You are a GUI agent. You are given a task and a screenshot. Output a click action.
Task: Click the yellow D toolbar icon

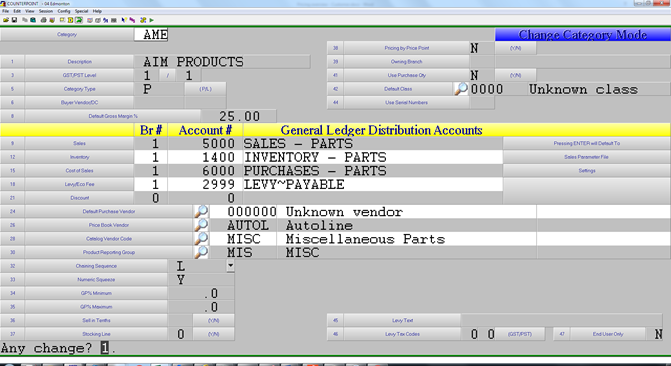pyautogui.click(x=70, y=20)
